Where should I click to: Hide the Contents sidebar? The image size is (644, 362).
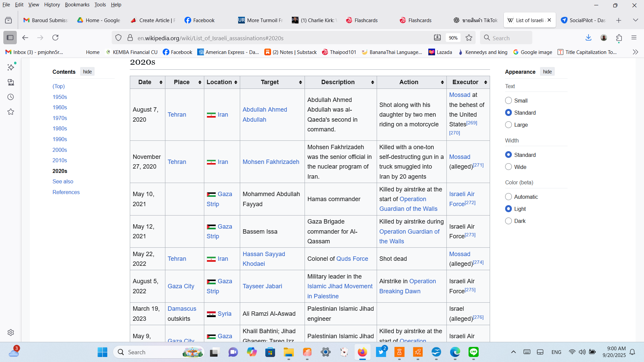tap(87, 72)
